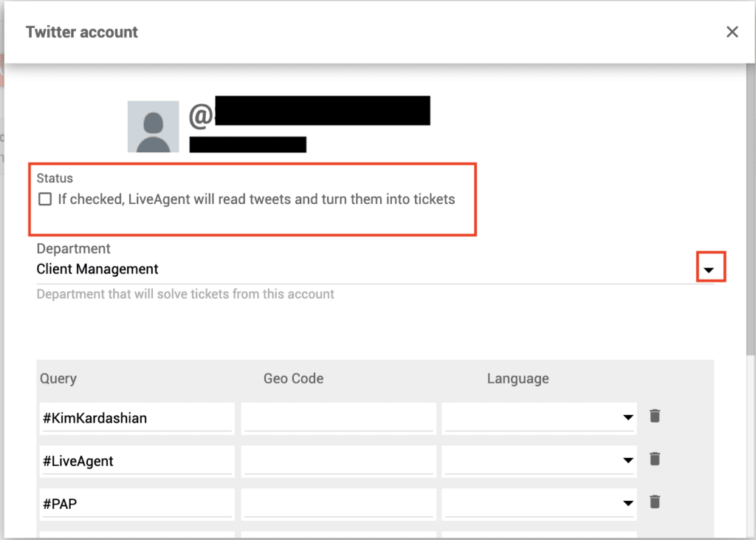Click the profile avatar placeholder image
756x540 pixels.
pyautogui.click(x=153, y=125)
